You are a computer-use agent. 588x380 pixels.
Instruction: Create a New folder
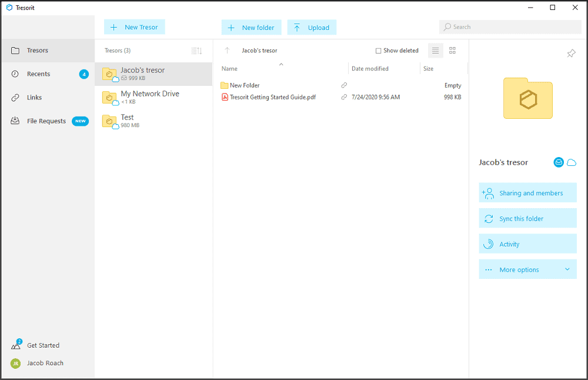pos(251,28)
